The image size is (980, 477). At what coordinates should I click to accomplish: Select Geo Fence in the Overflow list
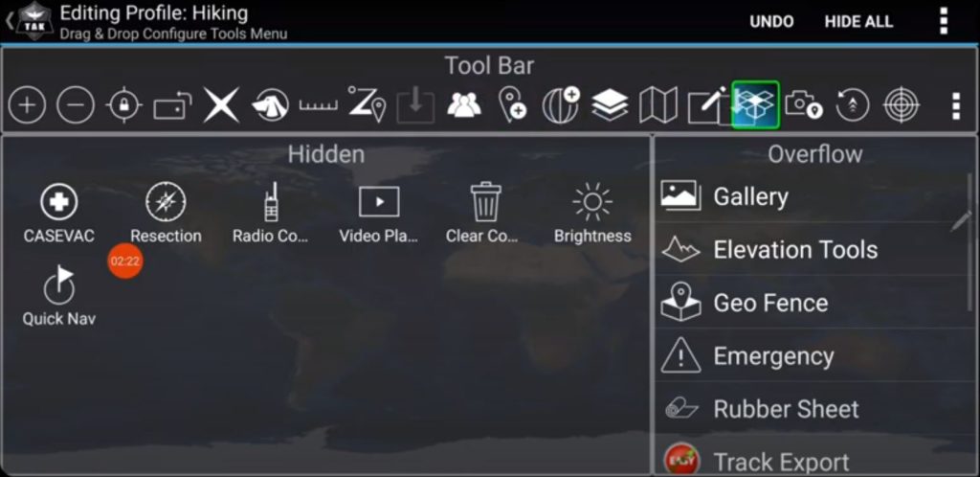pyautogui.click(x=769, y=303)
